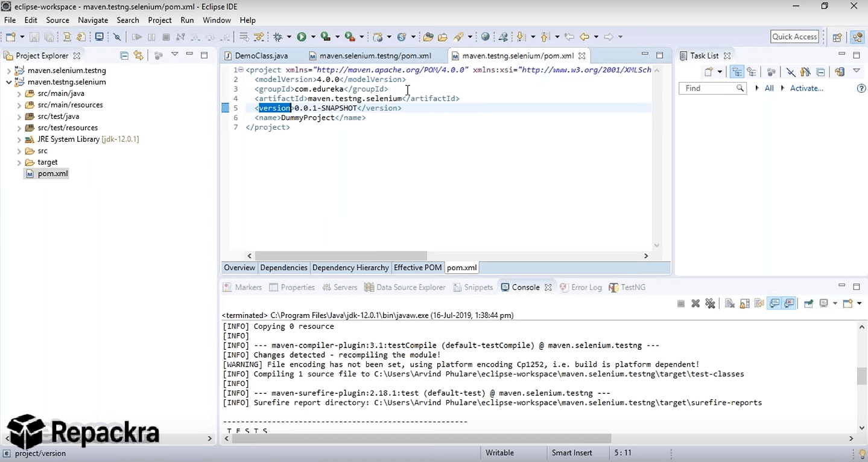Toggle the Java perspective button
868x462 pixels.
tap(857, 37)
